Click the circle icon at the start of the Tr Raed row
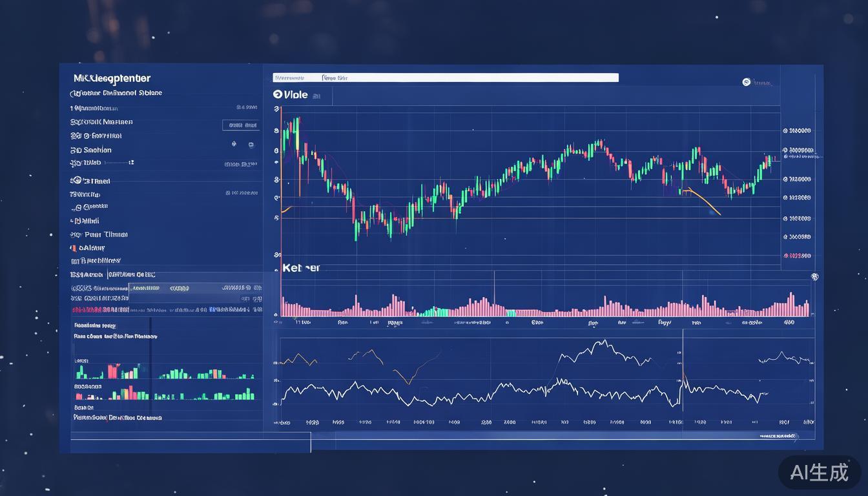Viewport: 868px width, 496px height. pos(76,181)
